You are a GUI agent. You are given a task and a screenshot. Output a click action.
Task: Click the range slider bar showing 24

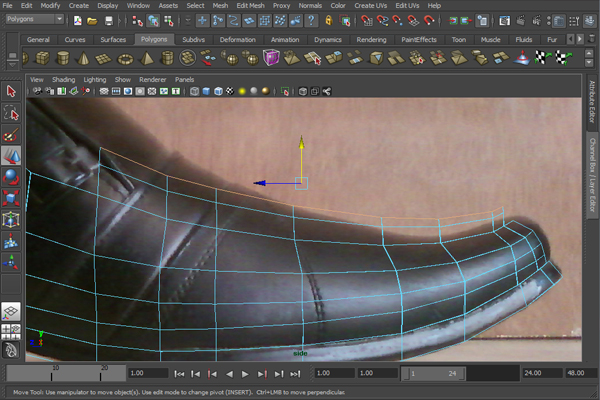(434, 373)
